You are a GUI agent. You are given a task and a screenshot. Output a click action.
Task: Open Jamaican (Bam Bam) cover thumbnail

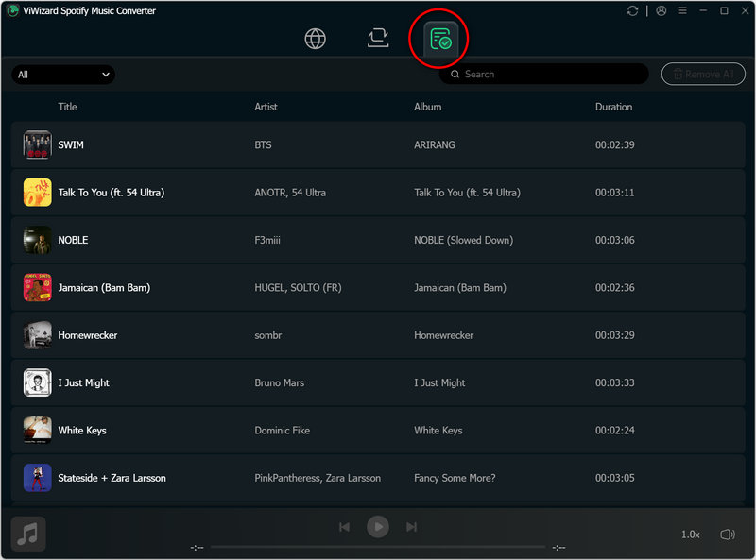pos(37,288)
